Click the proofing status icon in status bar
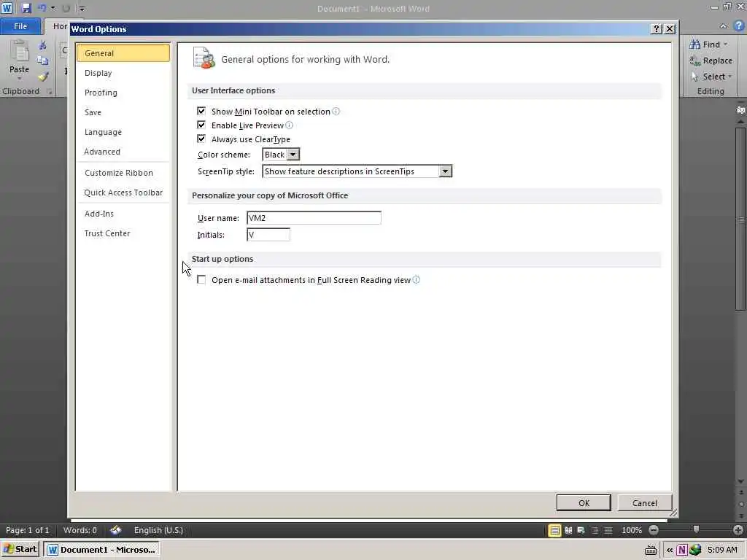747x560 pixels. coord(116,530)
